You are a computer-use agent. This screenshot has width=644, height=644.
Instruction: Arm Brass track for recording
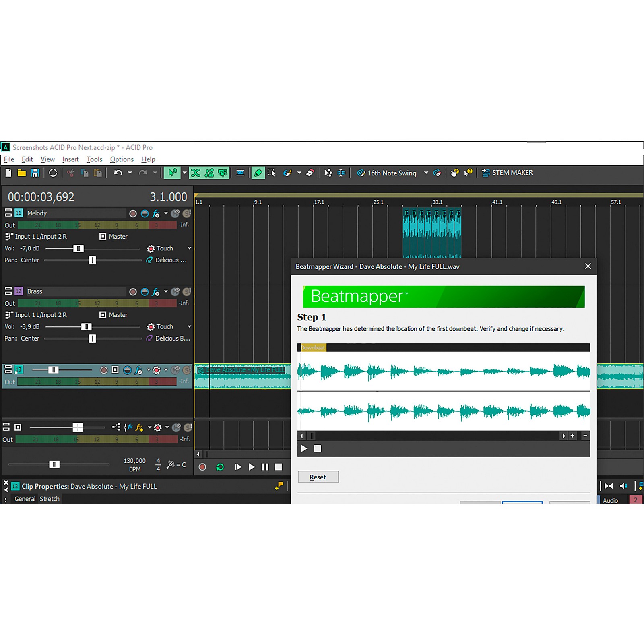[x=133, y=292]
